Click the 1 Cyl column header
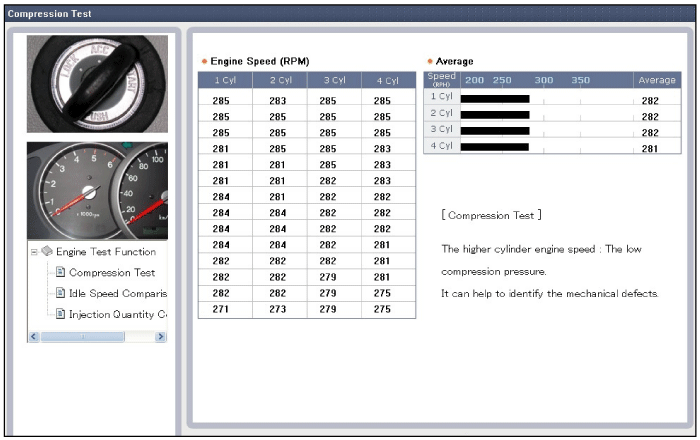 point(225,80)
